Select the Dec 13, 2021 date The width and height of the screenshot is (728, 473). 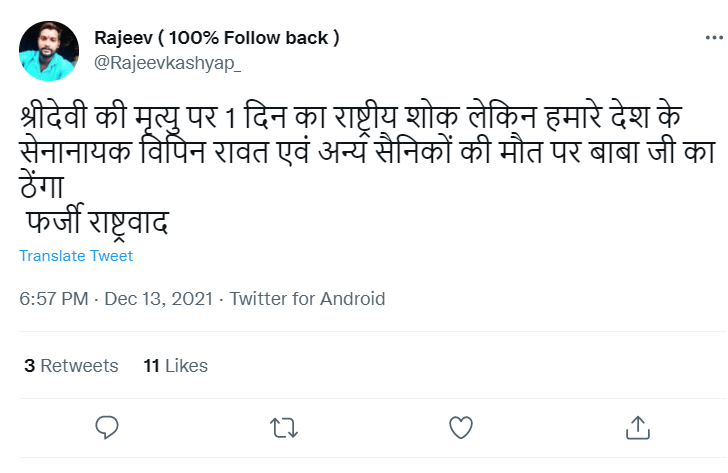pos(162,299)
